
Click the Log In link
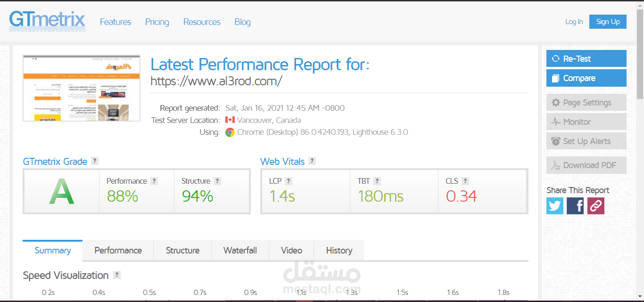pyautogui.click(x=574, y=22)
